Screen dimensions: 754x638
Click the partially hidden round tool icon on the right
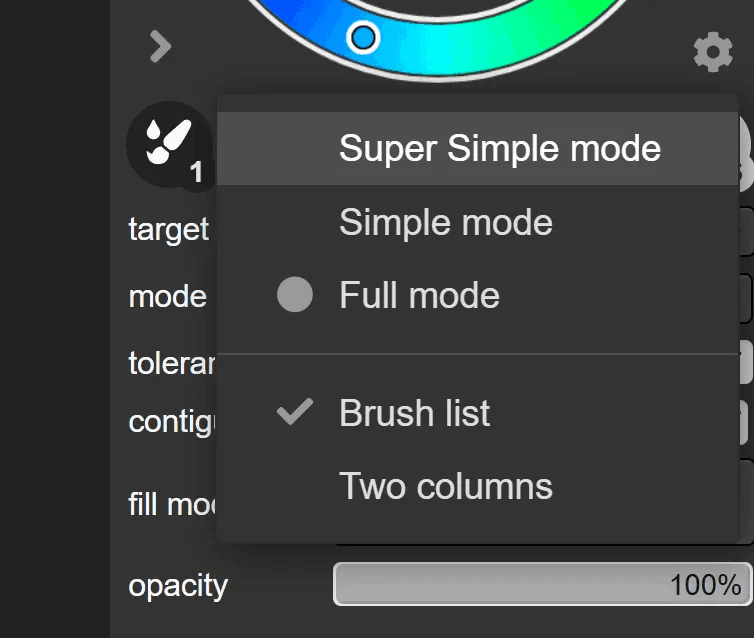[x=746, y=150]
